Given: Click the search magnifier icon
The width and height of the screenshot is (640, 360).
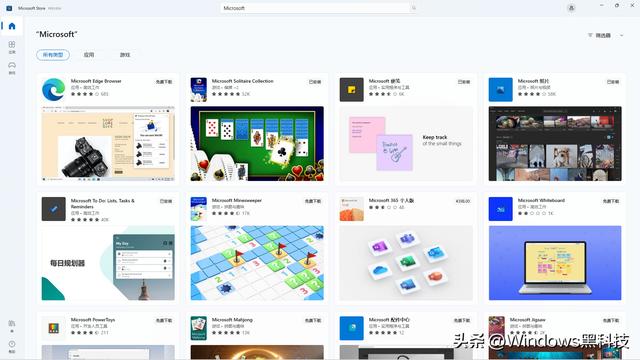Looking at the screenshot, I should (413, 8).
